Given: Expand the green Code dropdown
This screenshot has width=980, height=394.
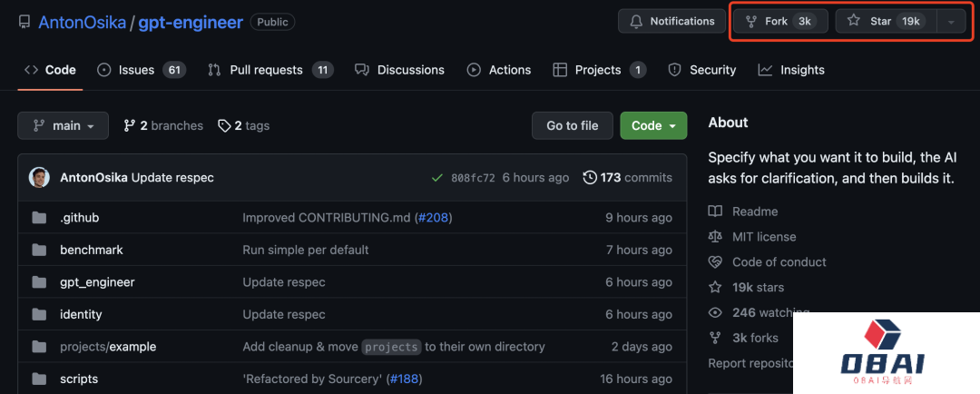Looking at the screenshot, I should 653,126.
